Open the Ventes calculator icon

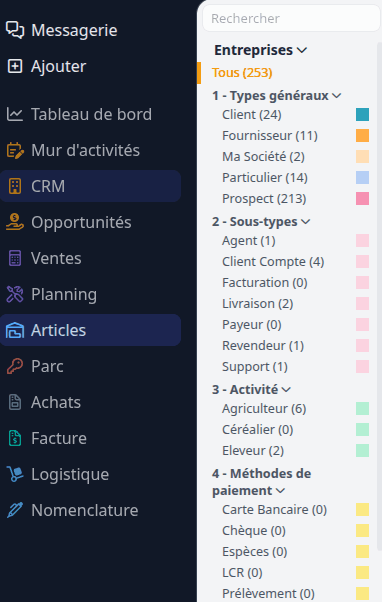(x=15, y=258)
